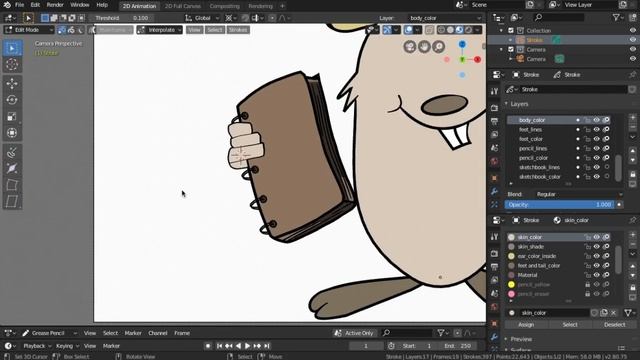Click the Assign material button
Image resolution: width=640 pixels, height=360 pixels.
(x=526, y=324)
